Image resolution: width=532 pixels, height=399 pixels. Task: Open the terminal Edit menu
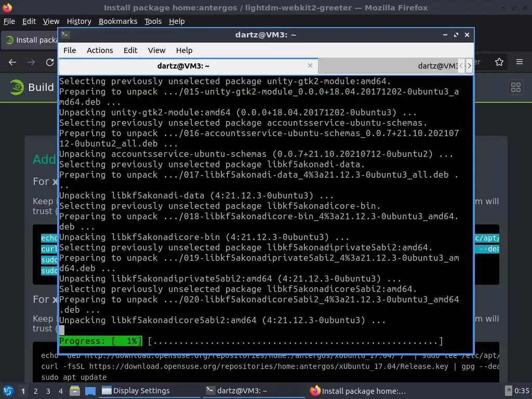pos(130,50)
